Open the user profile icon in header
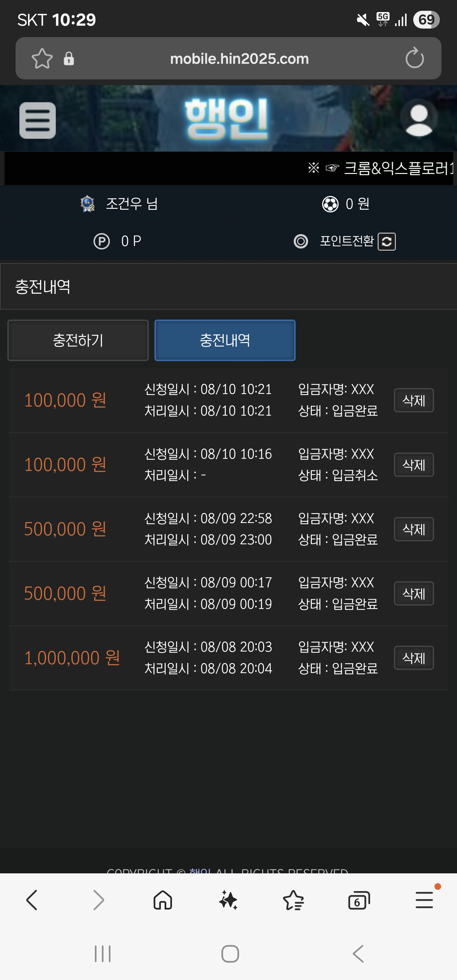This screenshot has height=980, width=457. pos(419,118)
